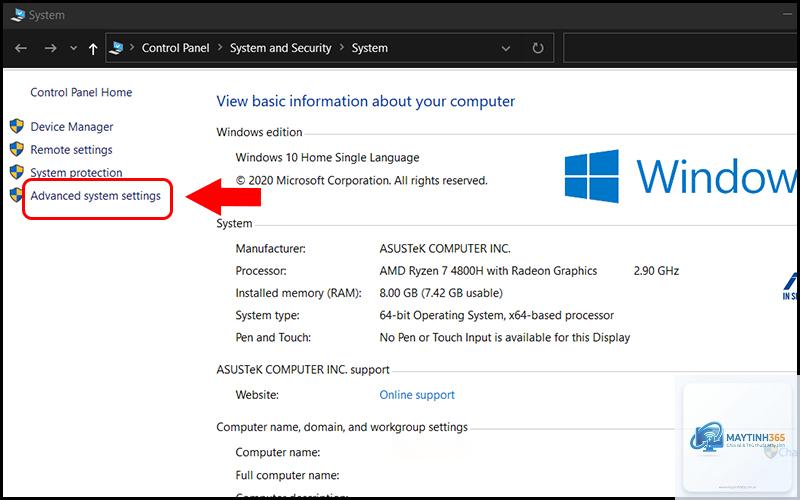
Task: Click 'View basic information about your computer' heading
Action: [365, 102]
